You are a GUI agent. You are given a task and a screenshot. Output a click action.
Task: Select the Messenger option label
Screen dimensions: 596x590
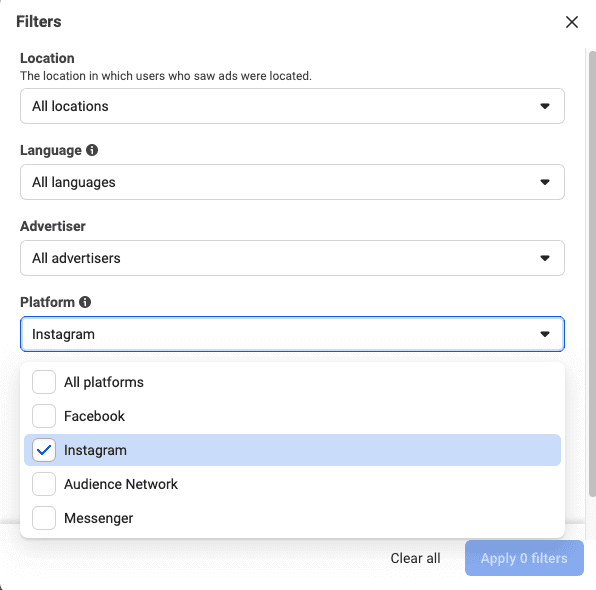(98, 518)
